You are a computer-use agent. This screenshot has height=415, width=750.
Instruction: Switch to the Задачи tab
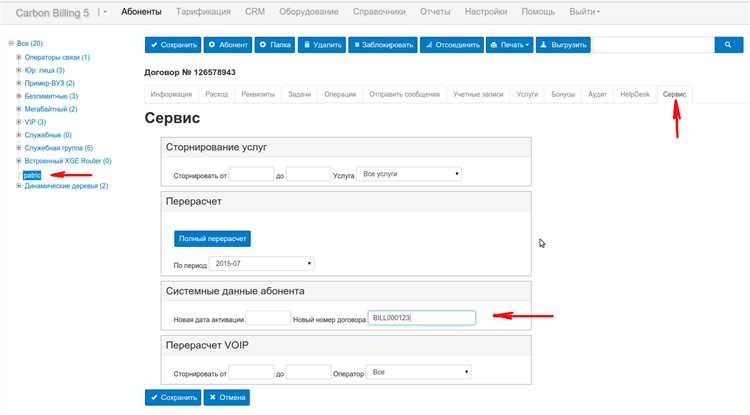(299, 94)
